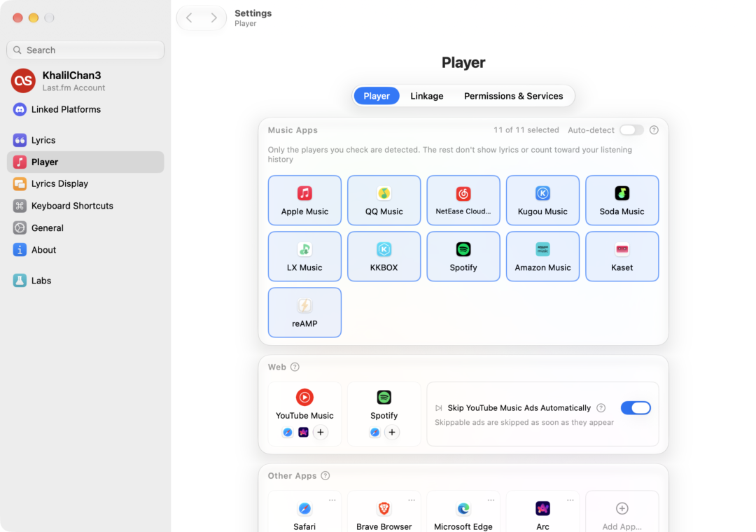This screenshot has width=756, height=532.
Task: Open Keyboard Shortcuts settings
Action: [x=85, y=206]
